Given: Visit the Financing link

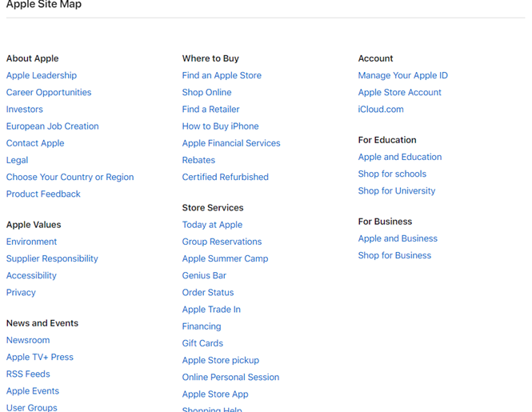Looking at the screenshot, I should (x=202, y=326).
